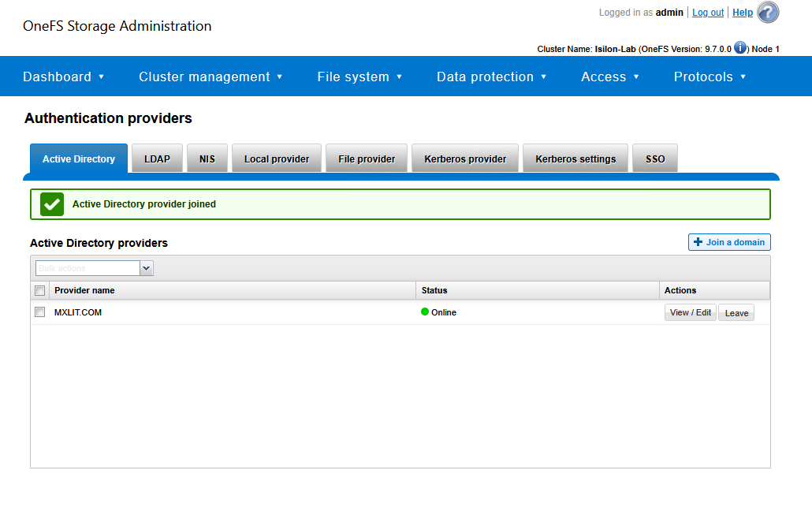Click the Join a domain button
812x515 pixels.
(x=728, y=242)
